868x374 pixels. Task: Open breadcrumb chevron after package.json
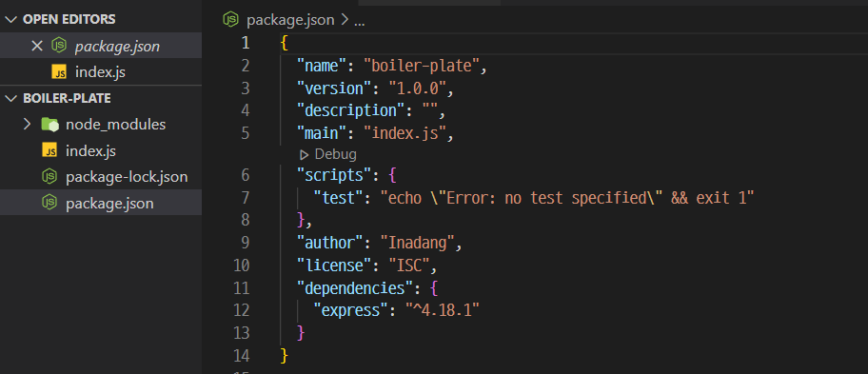(345, 21)
